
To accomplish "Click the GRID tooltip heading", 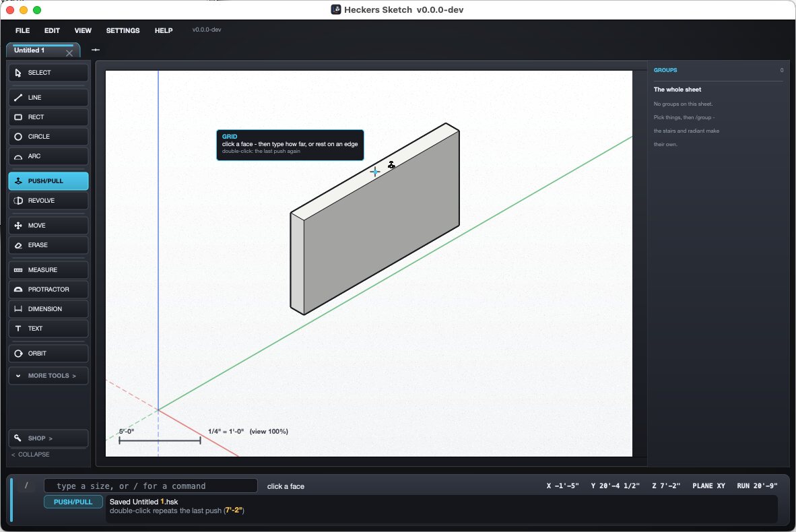I will [x=230, y=137].
